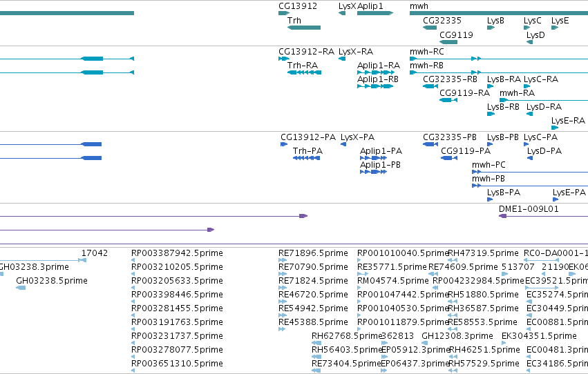Open protein Aplip1-PA
The image size is (588, 374).
(381, 151)
